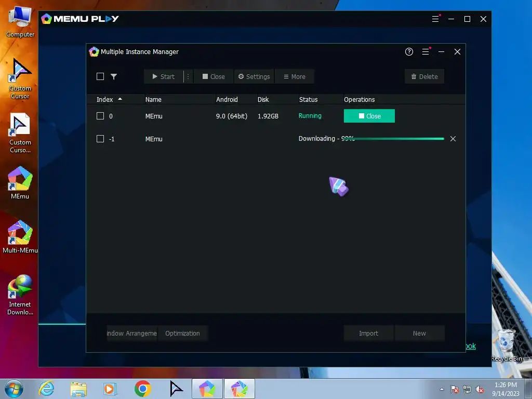Create a new instance with New button
This screenshot has width=532, height=399.
pos(419,333)
